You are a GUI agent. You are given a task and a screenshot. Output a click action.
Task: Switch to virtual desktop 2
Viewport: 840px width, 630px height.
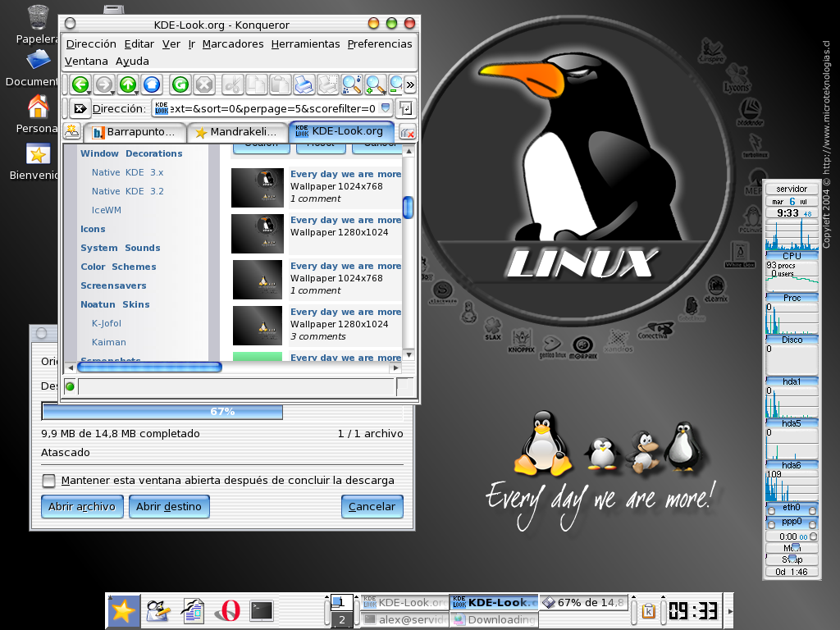342,620
